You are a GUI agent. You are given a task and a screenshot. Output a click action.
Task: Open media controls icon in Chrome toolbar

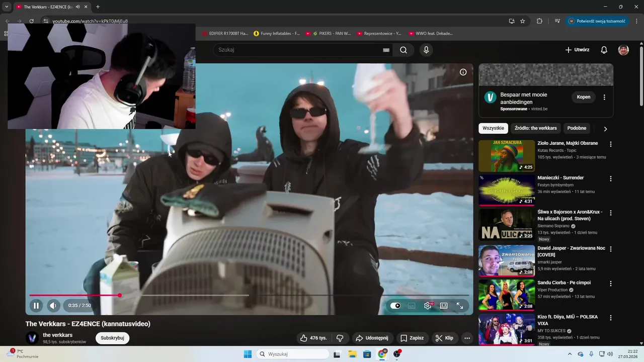click(557, 21)
